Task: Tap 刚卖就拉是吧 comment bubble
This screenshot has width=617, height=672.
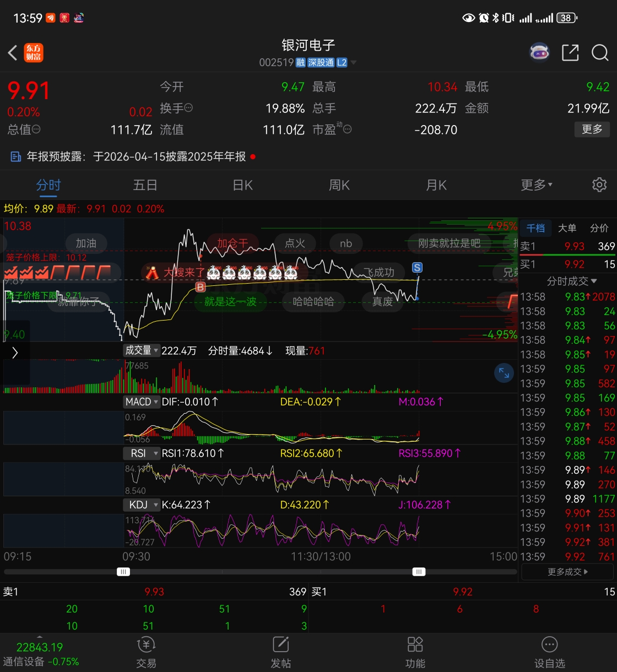Action: click(449, 243)
